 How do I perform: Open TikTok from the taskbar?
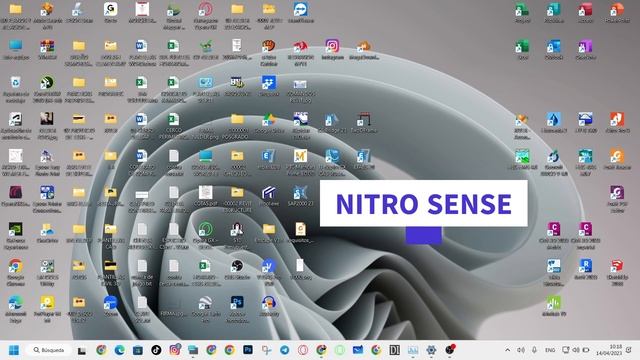(156, 350)
